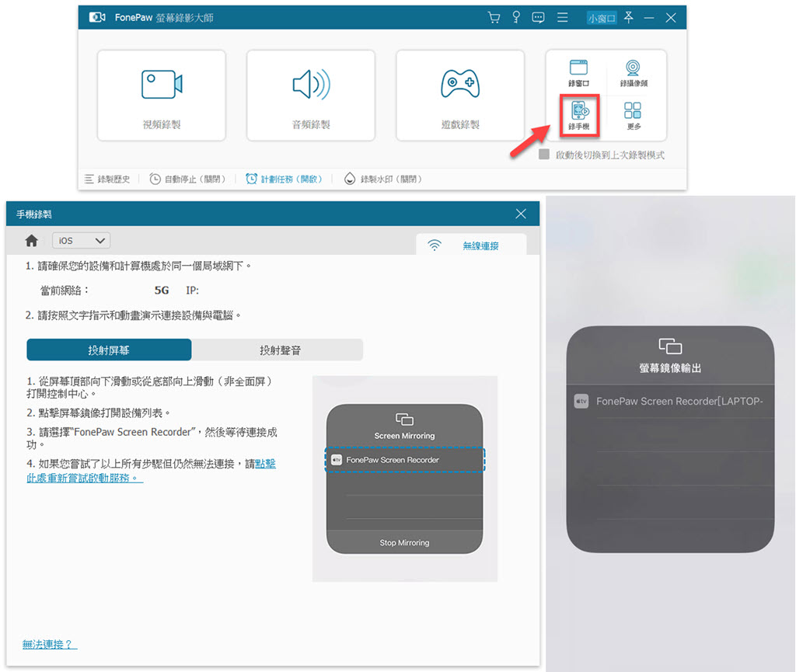Choose the 錄攝像頭 webcam recorder icon
Viewport: 796px width, 672px height.
click(633, 73)
